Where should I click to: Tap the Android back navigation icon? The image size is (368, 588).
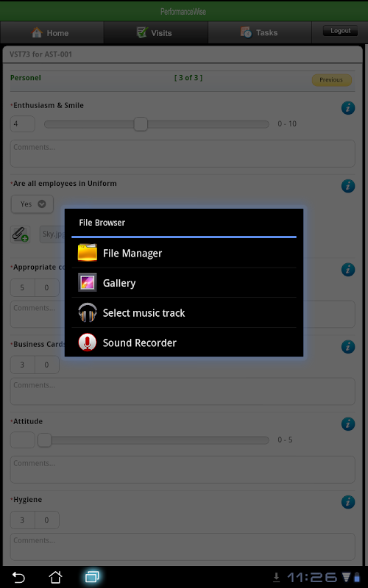click(x=18, y=577)
